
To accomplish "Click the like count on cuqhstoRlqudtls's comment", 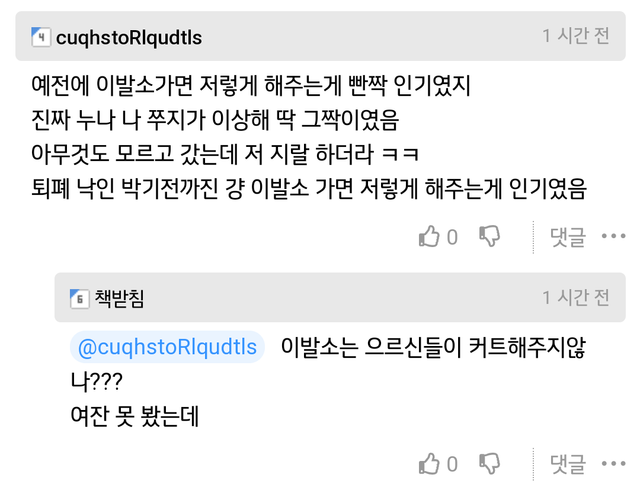I will click(452, 237).
